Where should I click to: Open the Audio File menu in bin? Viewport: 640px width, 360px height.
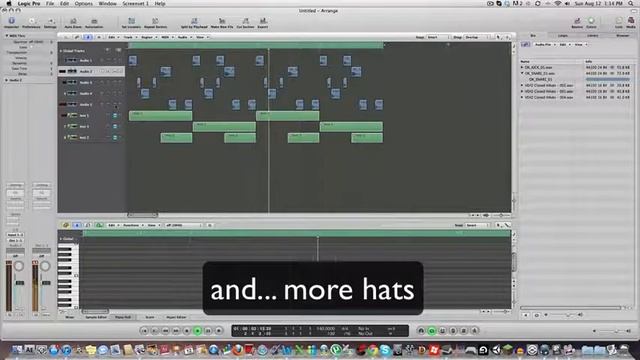(x=545, y=44)
